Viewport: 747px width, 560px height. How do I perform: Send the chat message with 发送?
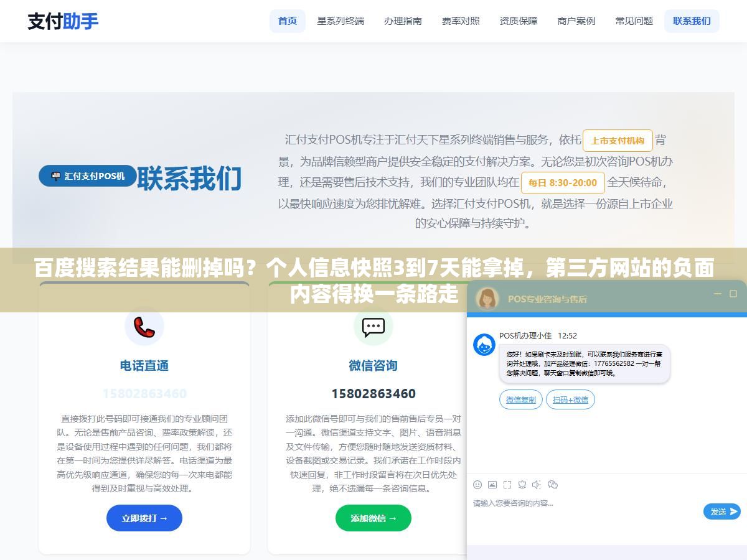point(722,511)
